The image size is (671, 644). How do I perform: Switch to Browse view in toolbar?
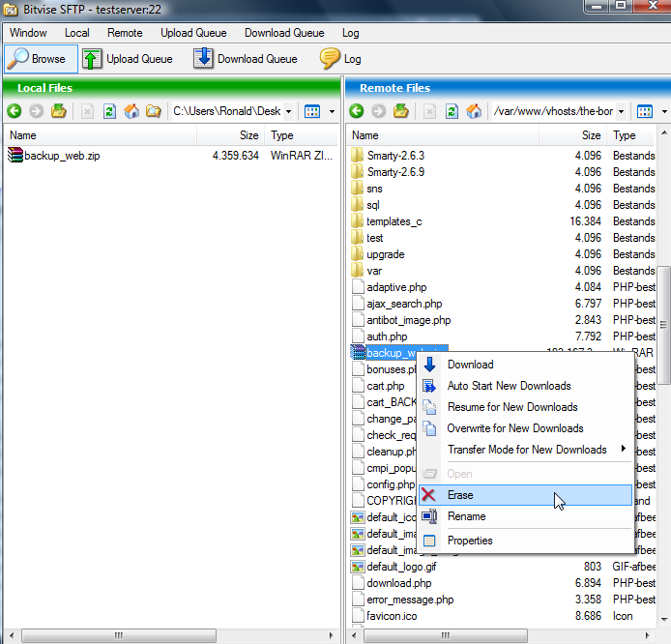pyautogui.click(x=41, y=59)
